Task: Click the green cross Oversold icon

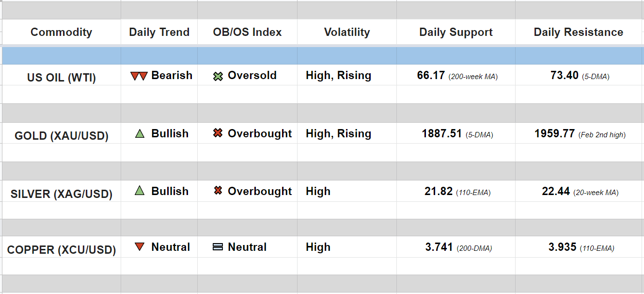Action: pyautogui.click(x=218, y=76)
